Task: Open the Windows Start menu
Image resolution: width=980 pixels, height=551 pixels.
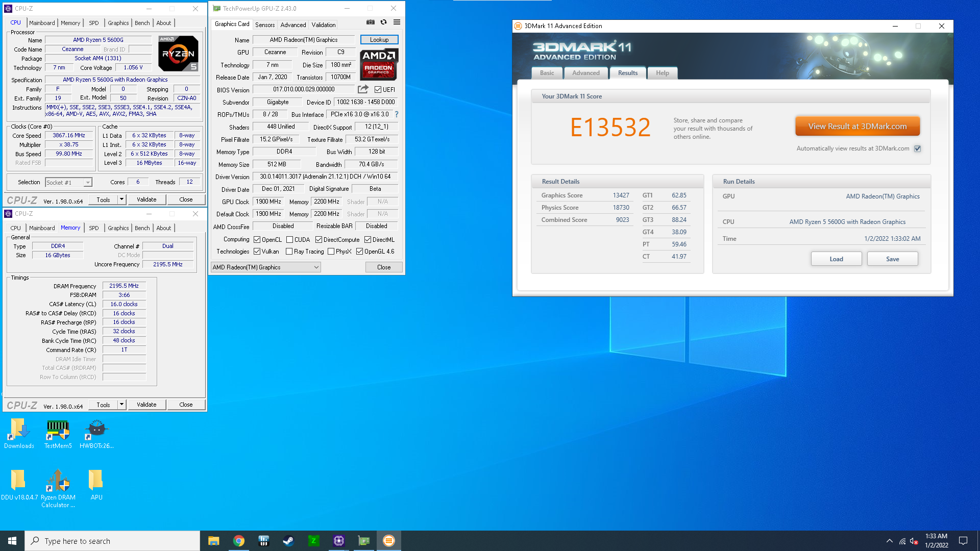Action: [12, 541]
